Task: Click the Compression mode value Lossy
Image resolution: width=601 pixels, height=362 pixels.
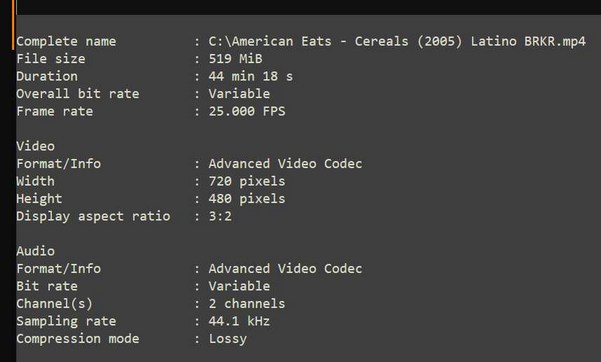Action: (228, 339)
